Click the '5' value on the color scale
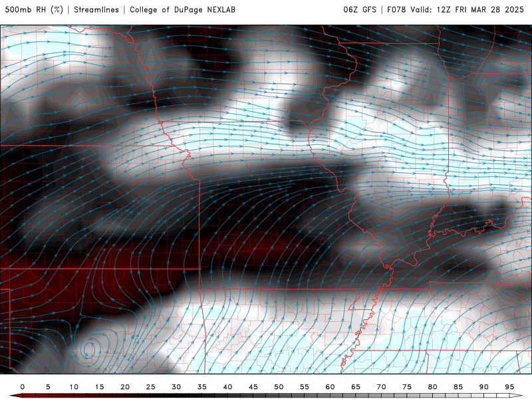The width and height of the screenshot is (532, 399). tap(48, 387)
